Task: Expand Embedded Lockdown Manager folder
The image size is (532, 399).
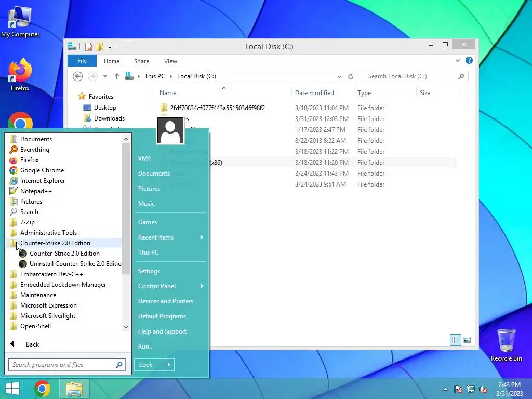Action: (63, 285)
